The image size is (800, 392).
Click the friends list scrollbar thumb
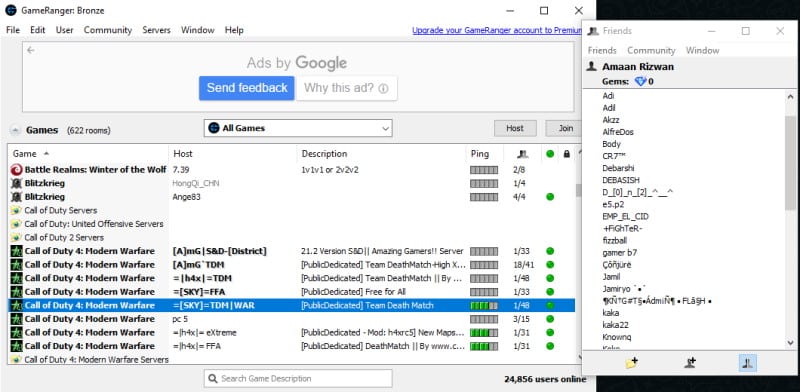coord(790,162)
